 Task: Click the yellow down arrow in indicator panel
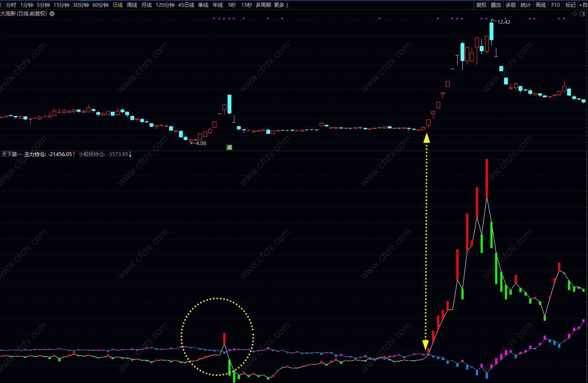coord(425,345)
